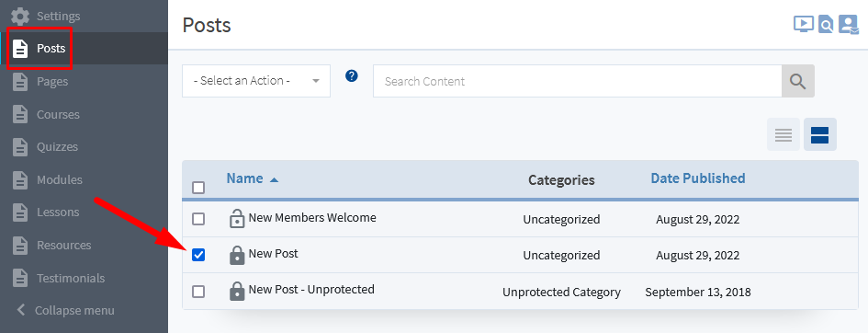Click the contact support user icon

[848, 25]
